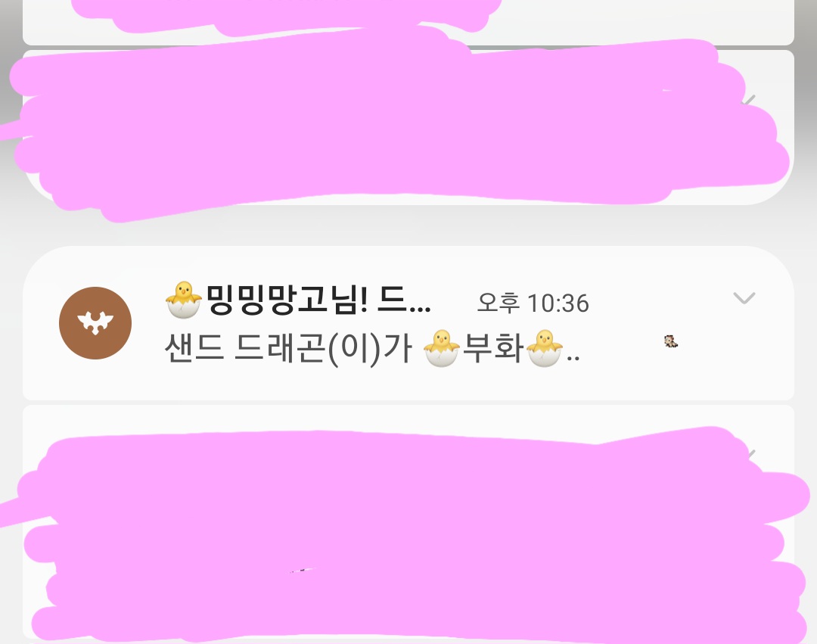Expand the 밍밍망고님 notification with its chevron
The height and width of the screenshot is (644, 817).
coord(744,298)
